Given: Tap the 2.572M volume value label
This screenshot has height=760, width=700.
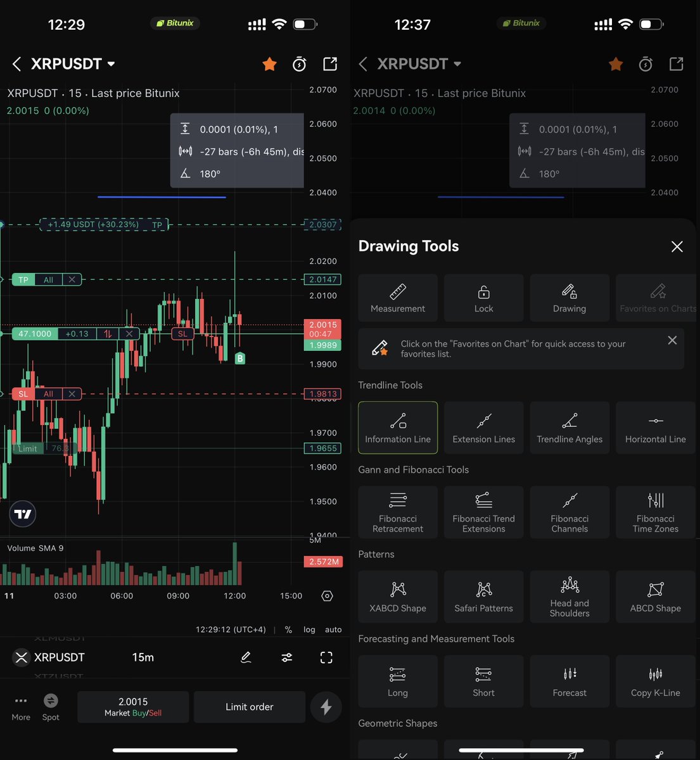Looking at the screenshot, I should 324,562.
